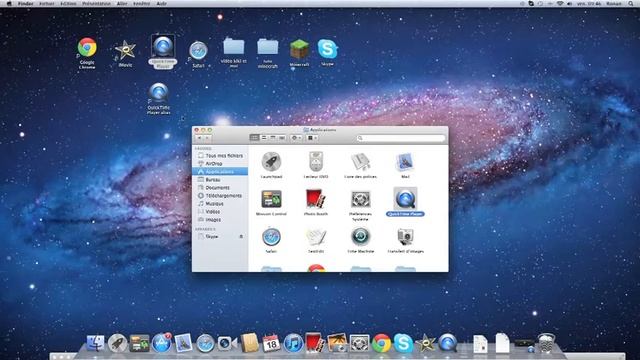Open the Trash in the Dock

pyautogui.click(x=546, y=343)
